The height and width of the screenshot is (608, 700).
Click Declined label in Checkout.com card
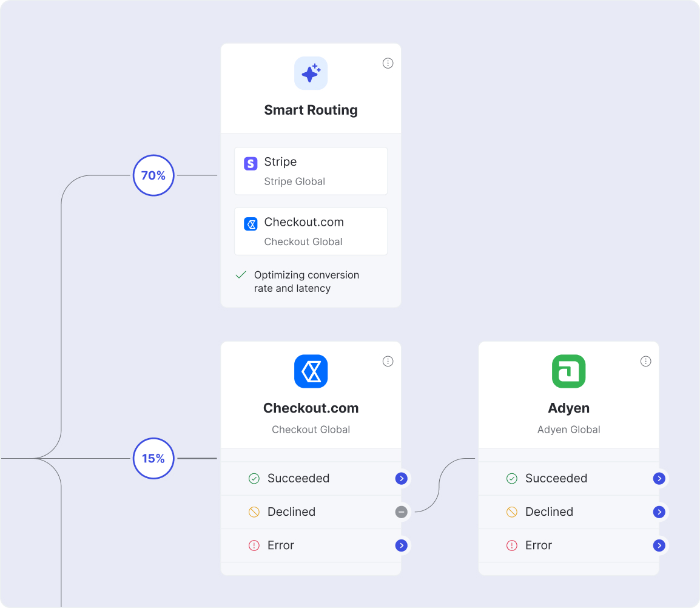291,512
